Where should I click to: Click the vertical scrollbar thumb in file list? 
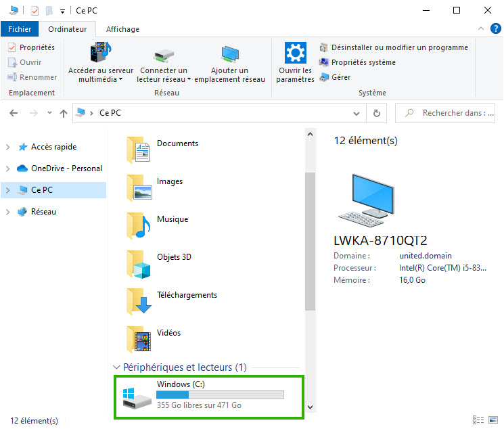pyautogui.click(x=310, y=241)
